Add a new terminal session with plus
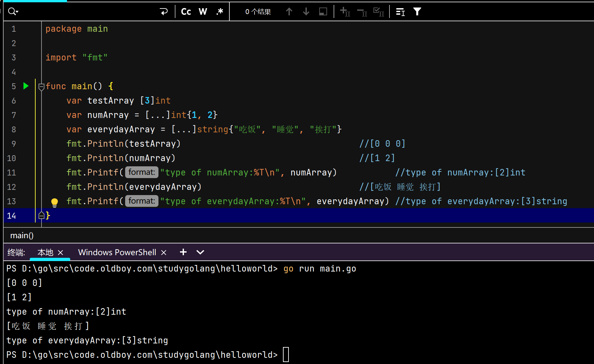This screenshot has height=364, width=594. [183, 252]
